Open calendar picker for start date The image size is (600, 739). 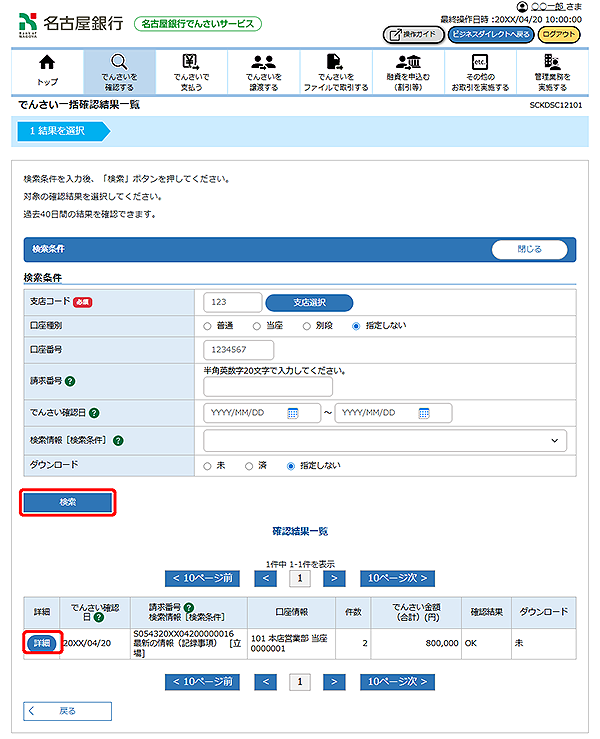(293, 413)
